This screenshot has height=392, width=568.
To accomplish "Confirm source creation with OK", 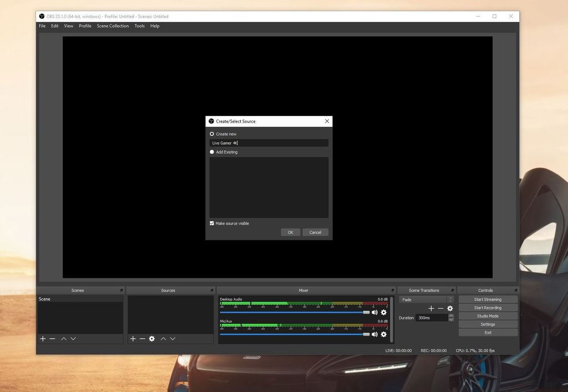I will [290, 232].
